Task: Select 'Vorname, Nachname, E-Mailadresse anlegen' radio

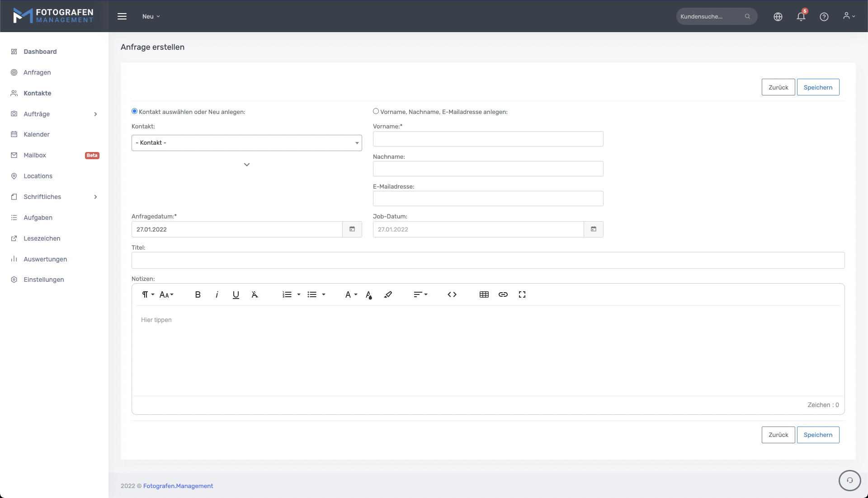Action: coord(376,111)
